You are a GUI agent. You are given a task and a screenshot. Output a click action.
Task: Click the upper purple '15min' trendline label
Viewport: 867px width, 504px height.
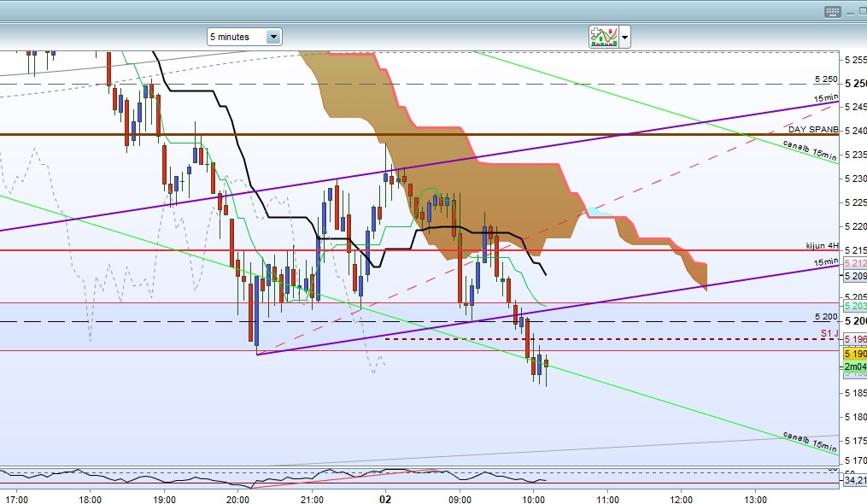825,98
